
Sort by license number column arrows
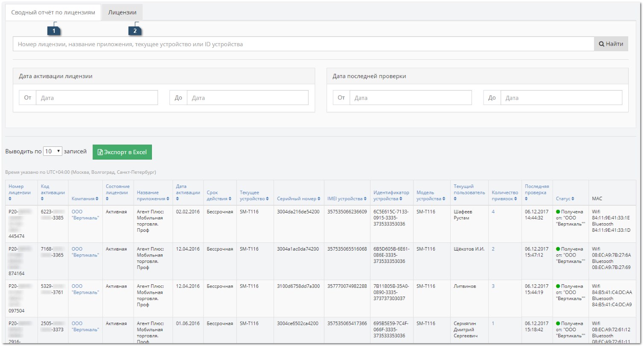10,199
